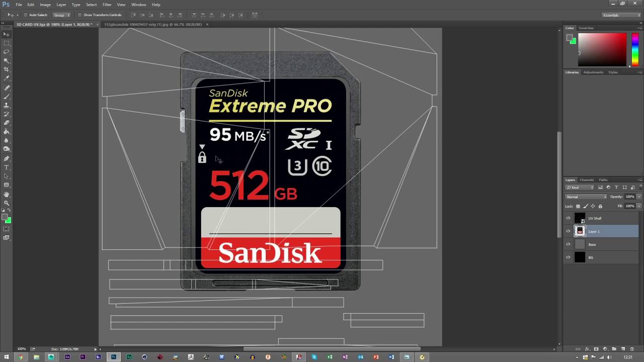Select the Clone Stamp tool
The width and height of the screenshot is (644, 362).
click(7, 105)
